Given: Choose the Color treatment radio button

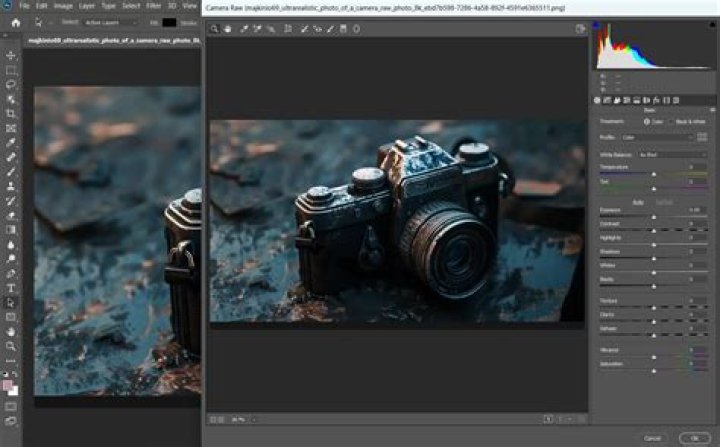Looking at the screenshot, I should (x=647, y=121).
